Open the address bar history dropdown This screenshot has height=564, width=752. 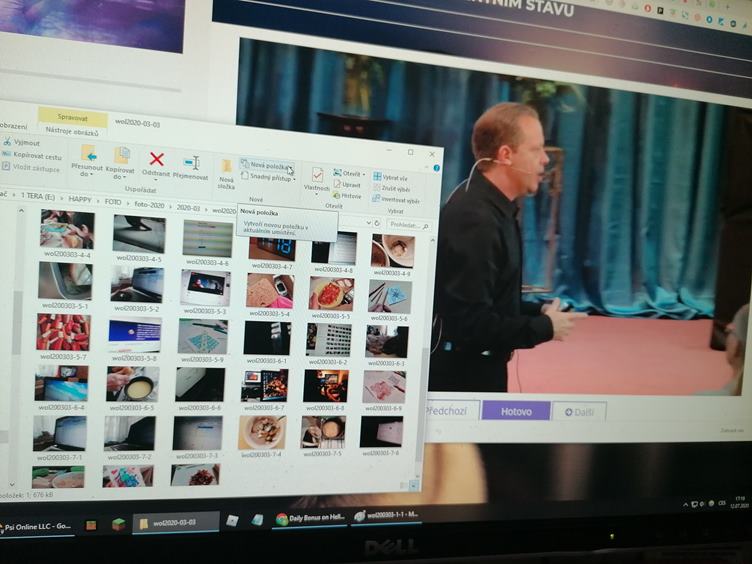coord(368,223)
